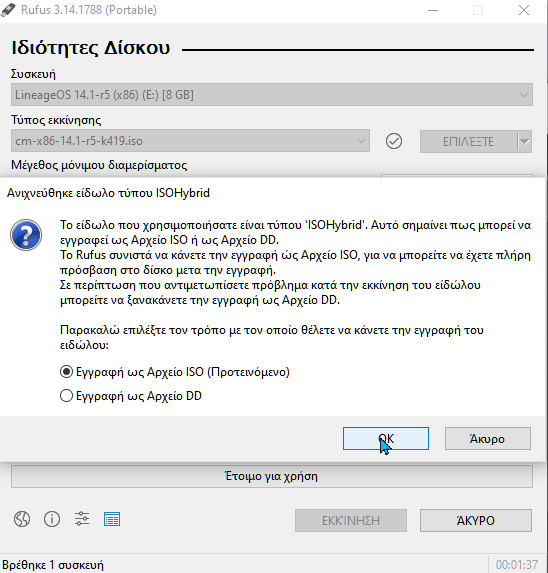This screenshot has width=548, height=573.
Task: Expand the Συσκευή device dropdown
Action: tap(272, 95)
